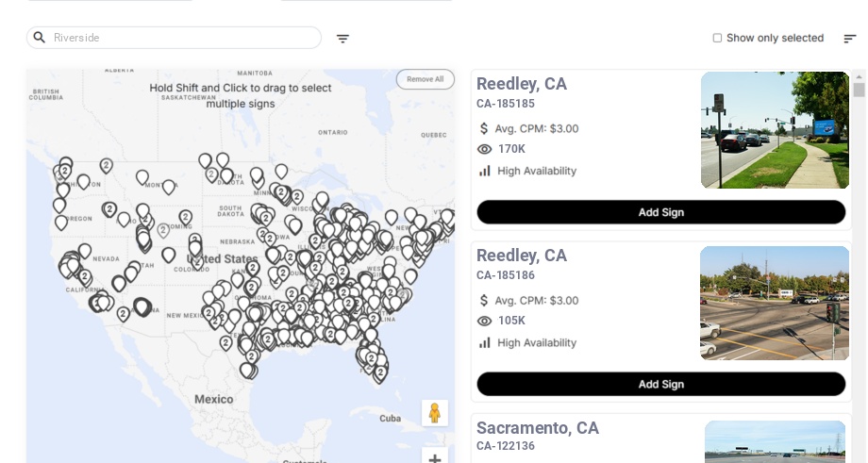Click Remove All button on map
The height and width of the screenshot is (463, 868).
tap(425, 79)
